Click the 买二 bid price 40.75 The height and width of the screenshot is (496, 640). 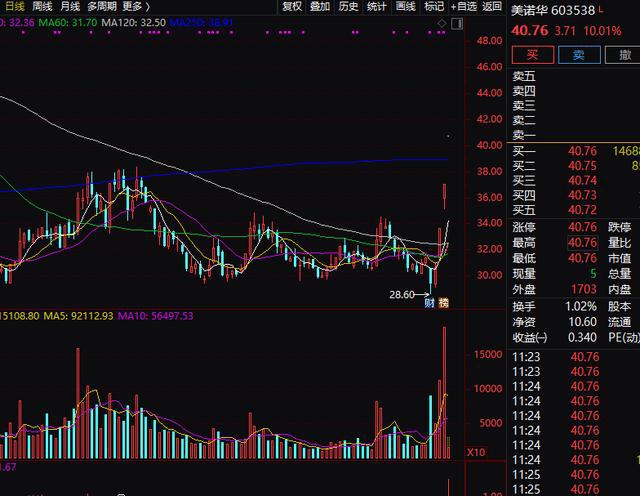[582, 166]
